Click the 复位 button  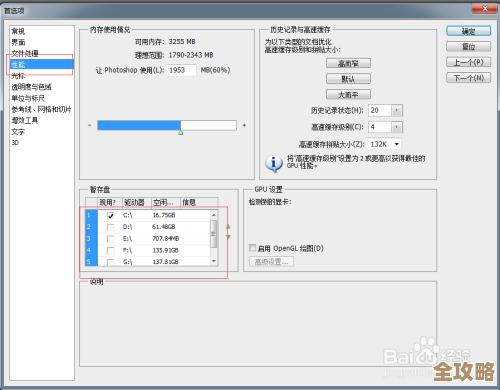468,47
